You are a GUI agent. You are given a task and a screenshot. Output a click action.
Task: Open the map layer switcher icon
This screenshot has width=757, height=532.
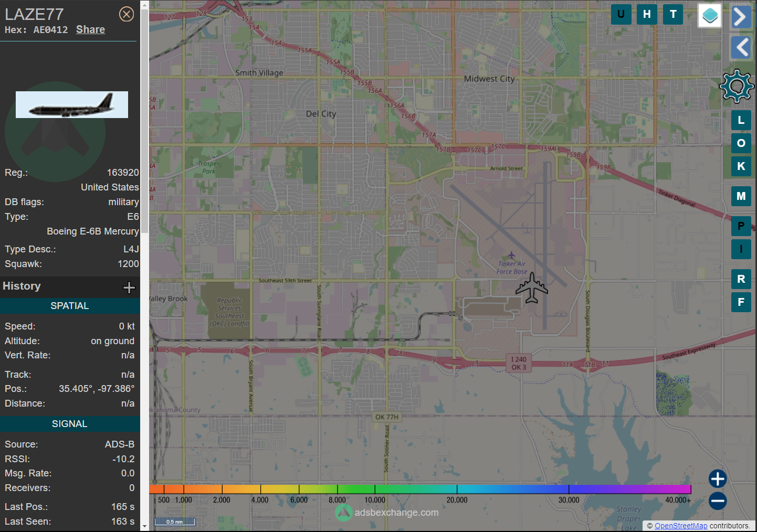(x=710, y=15)
